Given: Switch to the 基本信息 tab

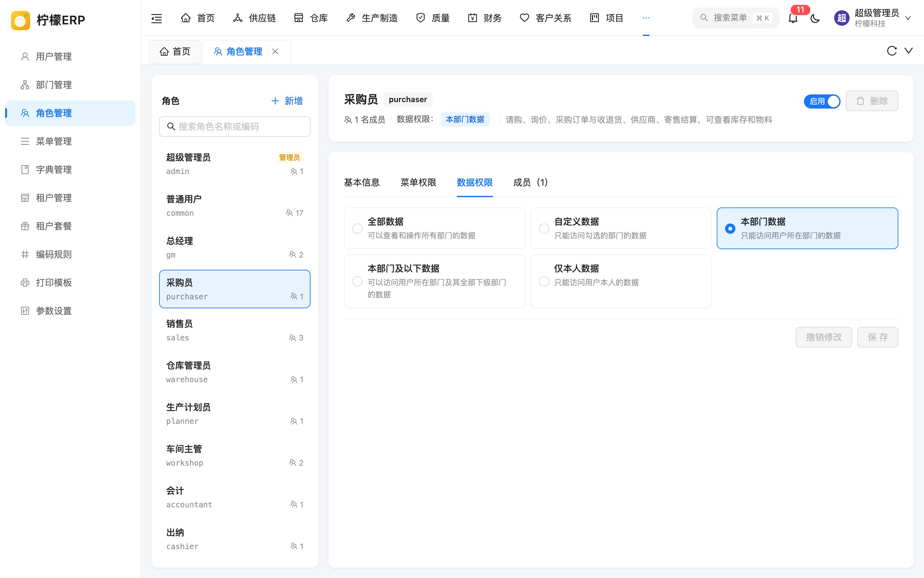Looking at the screenshot, I should (x=362, y=183).
